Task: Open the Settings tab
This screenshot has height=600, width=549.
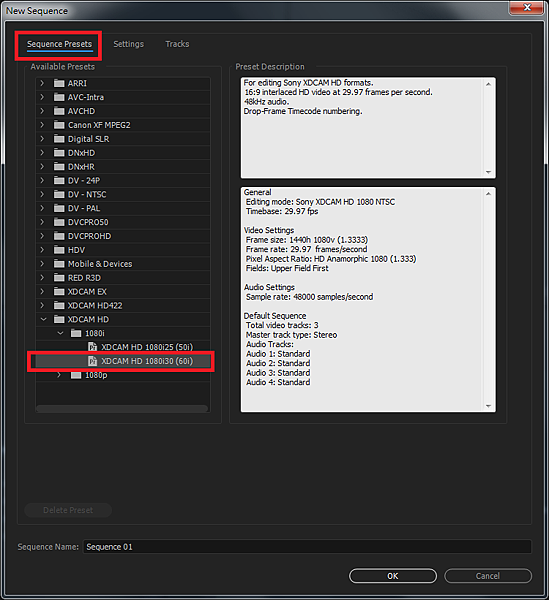Action: [x=129, y=44]
